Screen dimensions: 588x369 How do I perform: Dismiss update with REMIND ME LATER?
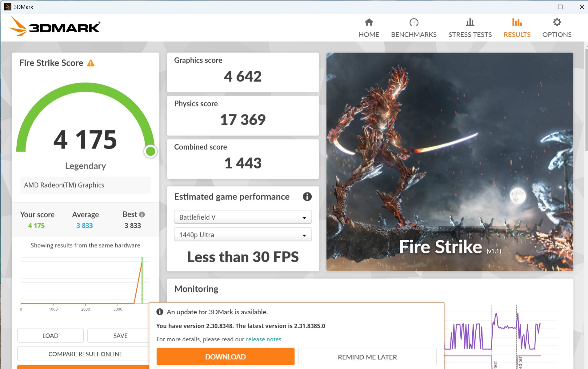[367, 357]
